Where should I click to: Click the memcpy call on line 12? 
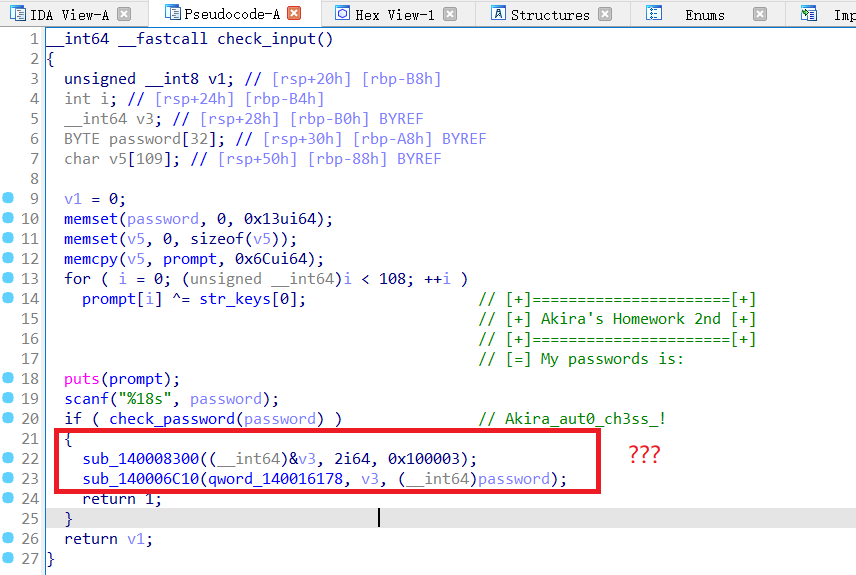point(91,259)
